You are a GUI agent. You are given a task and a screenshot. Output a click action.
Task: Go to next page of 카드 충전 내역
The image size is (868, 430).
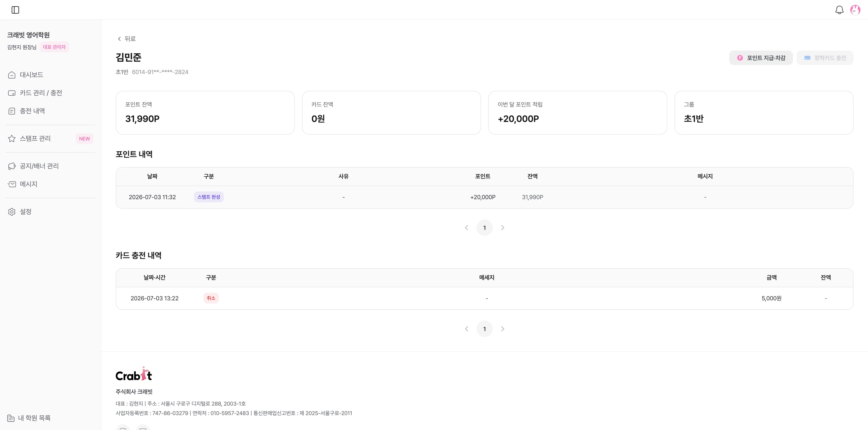503,329
